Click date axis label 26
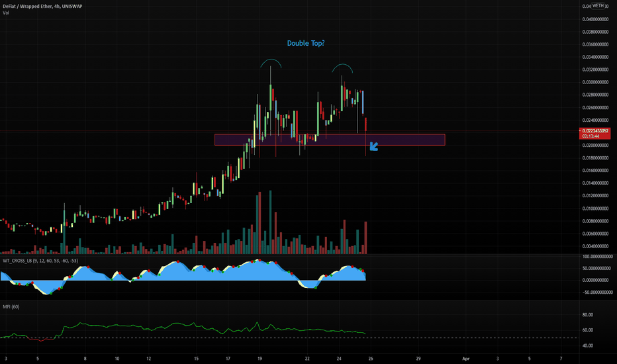617x364 pixels. coord(371,359)
